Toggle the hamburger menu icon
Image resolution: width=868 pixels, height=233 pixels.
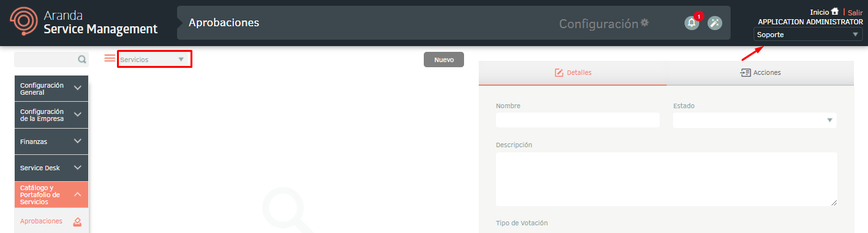pos(110,58)
